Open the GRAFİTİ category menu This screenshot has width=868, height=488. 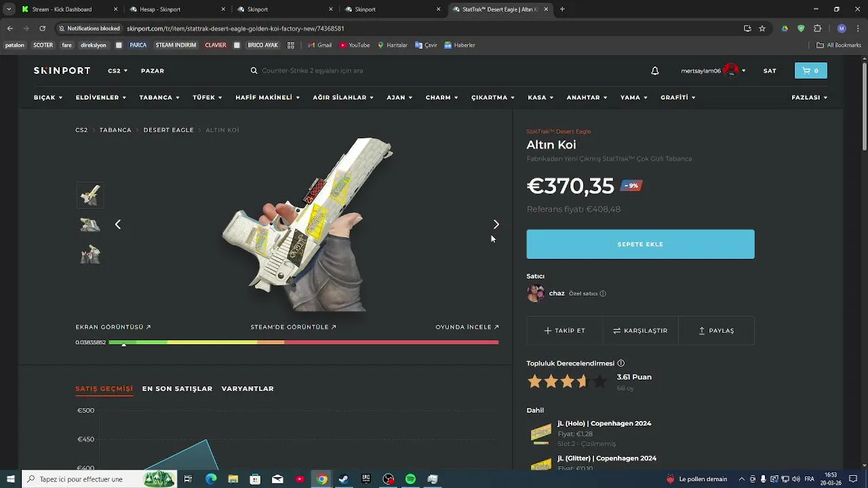678,98
